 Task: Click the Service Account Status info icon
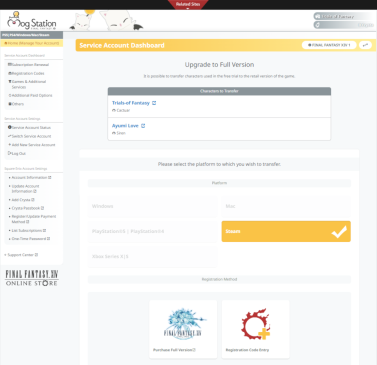(10, 127)
